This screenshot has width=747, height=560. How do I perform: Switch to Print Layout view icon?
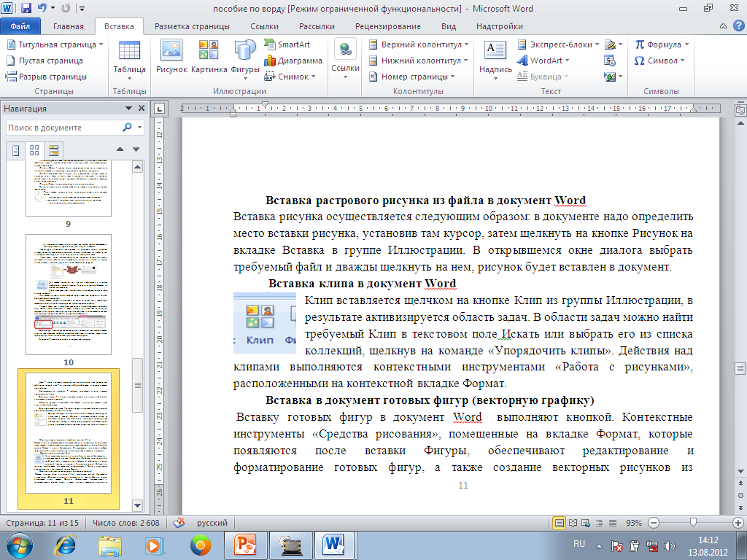[x=560, y=523]
